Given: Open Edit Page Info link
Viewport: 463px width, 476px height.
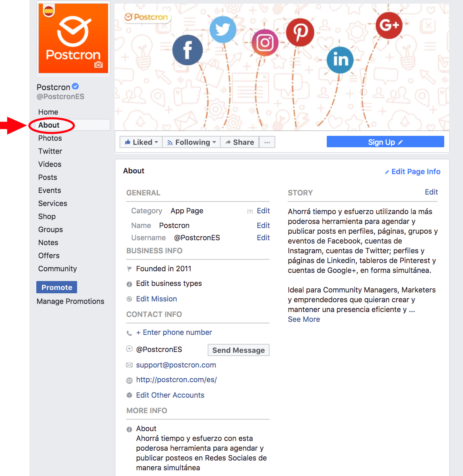Looking at the screenshot, I should 412,172.
